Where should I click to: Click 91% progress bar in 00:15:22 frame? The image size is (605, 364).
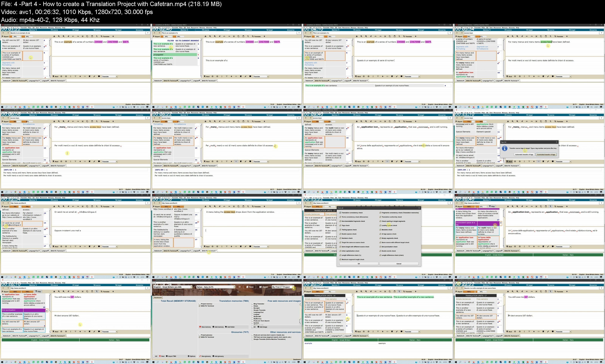[x=317, y=207]
